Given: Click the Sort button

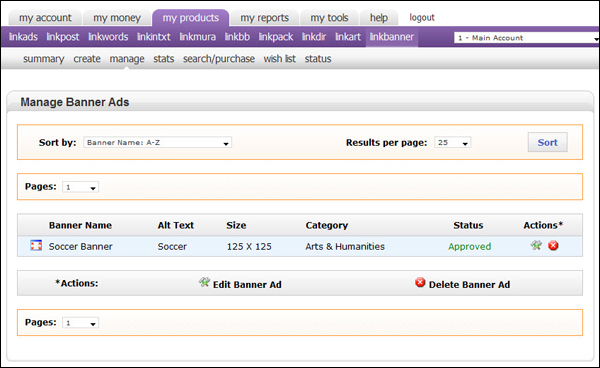Looking at the screenshot, I should click(x=547, y=142).
